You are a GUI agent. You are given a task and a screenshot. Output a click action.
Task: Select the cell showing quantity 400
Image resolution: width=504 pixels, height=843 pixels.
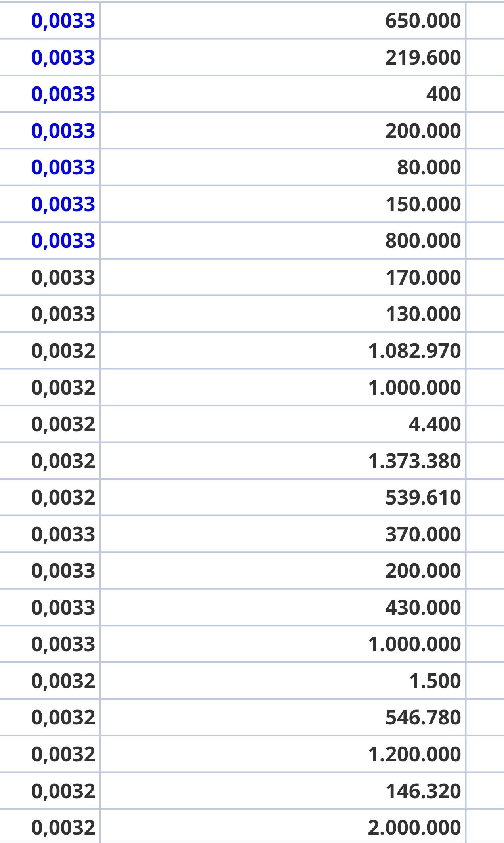[283, 94]
